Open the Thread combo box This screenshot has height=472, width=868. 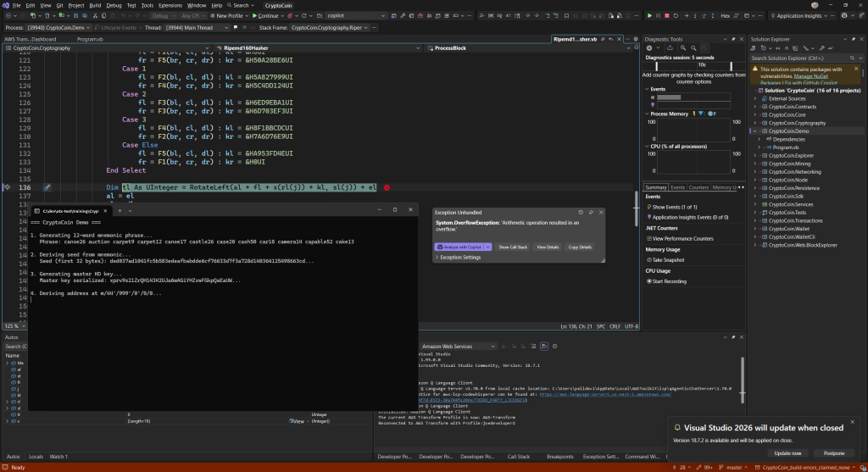click(x=196, y=28)
